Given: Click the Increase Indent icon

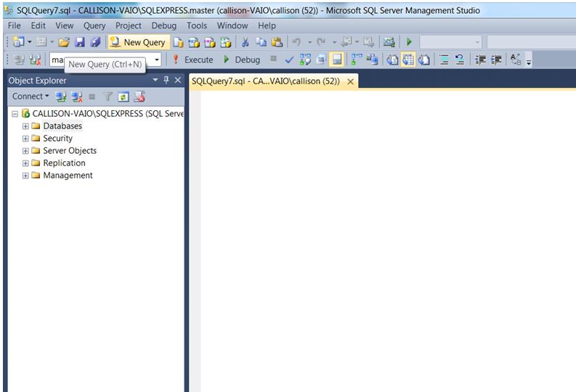Looking at the screenshot, I should pos(496,60).
